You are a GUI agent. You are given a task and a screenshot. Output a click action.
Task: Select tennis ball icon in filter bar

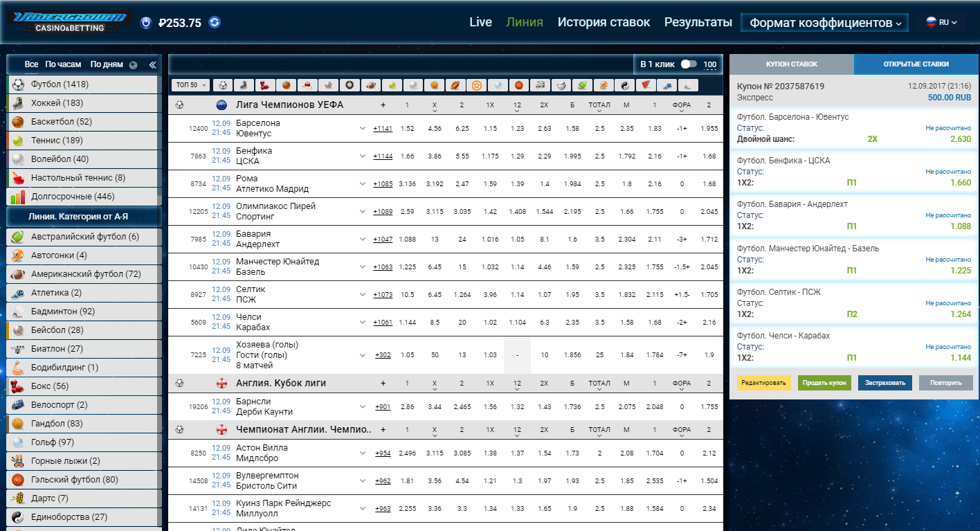[392, 85]
